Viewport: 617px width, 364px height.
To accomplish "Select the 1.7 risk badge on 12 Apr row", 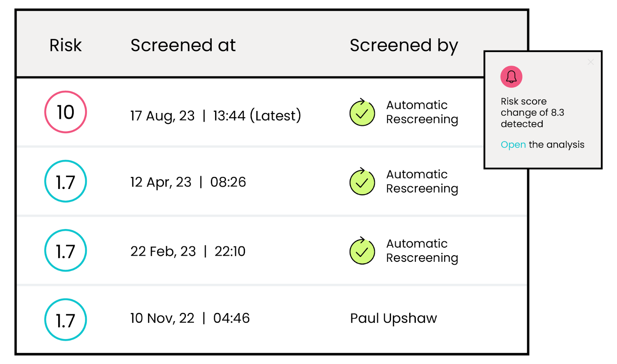I will (65, 181).
